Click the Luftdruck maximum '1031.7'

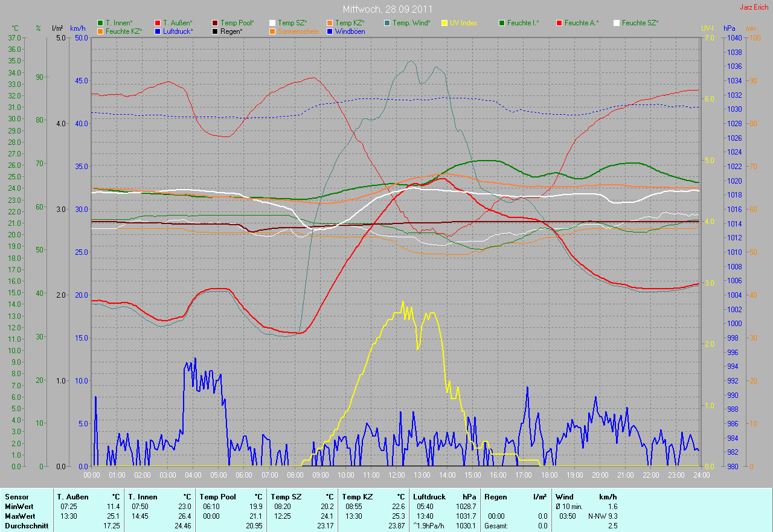coord(465,516)
